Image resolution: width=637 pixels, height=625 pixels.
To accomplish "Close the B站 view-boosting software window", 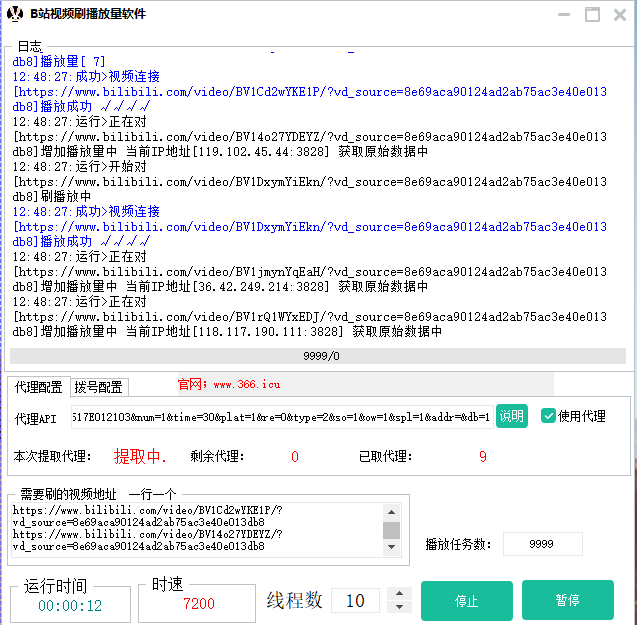I will [x=621, y=14].
